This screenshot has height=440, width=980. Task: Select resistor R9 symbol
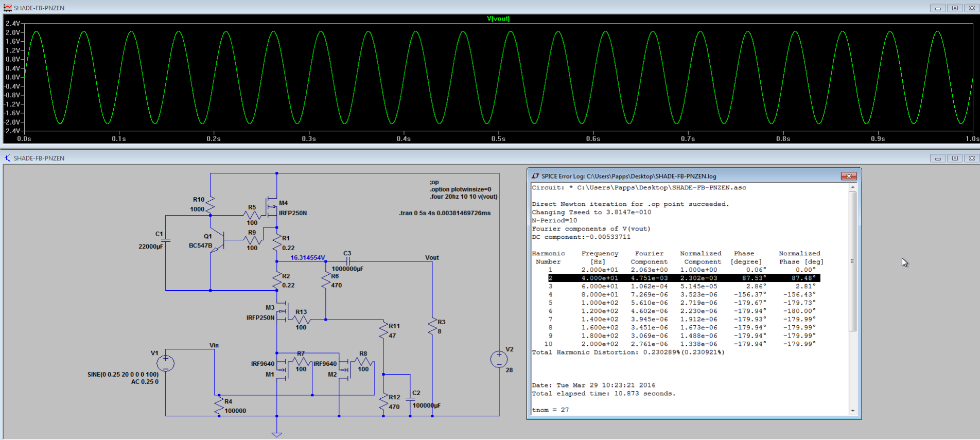252,240
